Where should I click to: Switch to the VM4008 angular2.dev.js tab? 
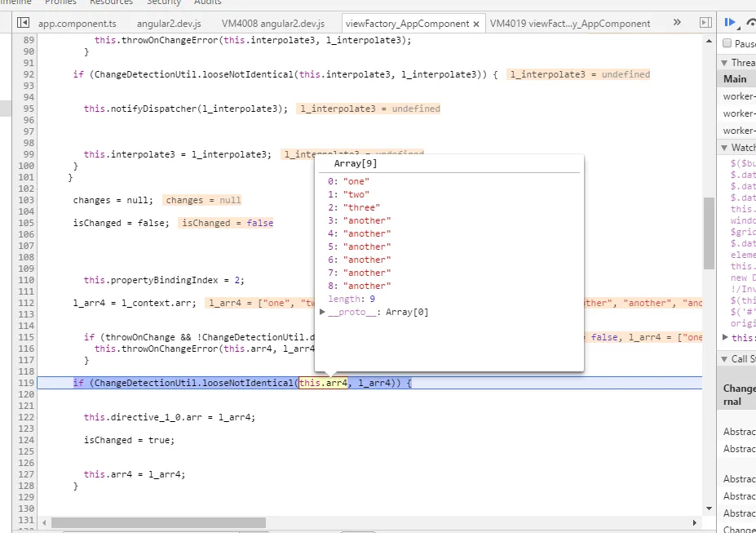pyautogui.click(x=273, y=24)
